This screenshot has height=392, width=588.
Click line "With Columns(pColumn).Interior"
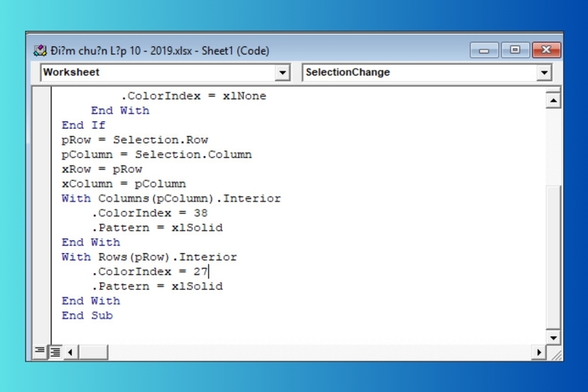coord(171,199)
